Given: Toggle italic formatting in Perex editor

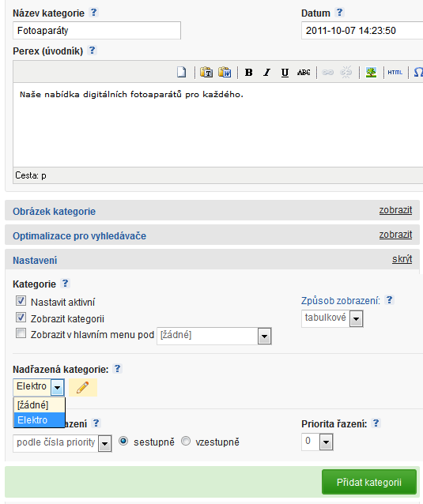Looking at the screenshot, I should [x=266, y=73].
